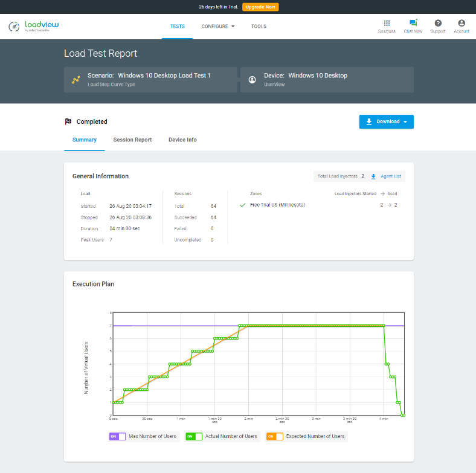
Task: Click the Download button's arrow icon
Action: tap(369, 122)
